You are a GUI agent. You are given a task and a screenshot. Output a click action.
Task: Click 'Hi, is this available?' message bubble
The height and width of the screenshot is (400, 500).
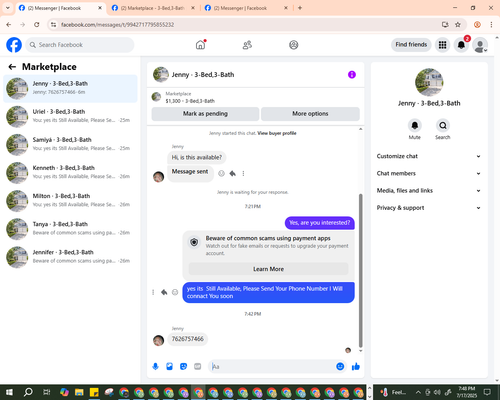[x=197, y=157]
